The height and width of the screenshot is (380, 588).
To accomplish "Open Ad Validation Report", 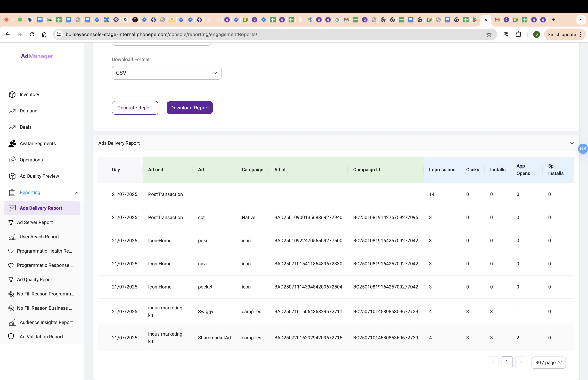I will coord(41,337).
